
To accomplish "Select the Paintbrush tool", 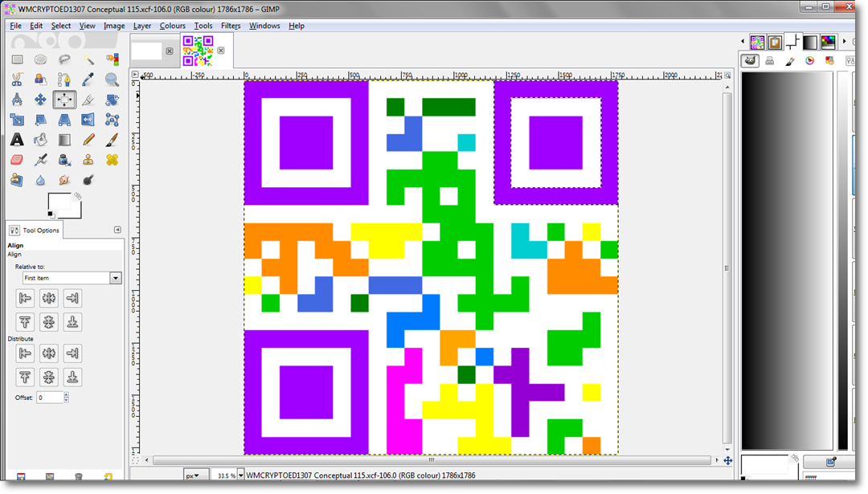I will 113,140.
